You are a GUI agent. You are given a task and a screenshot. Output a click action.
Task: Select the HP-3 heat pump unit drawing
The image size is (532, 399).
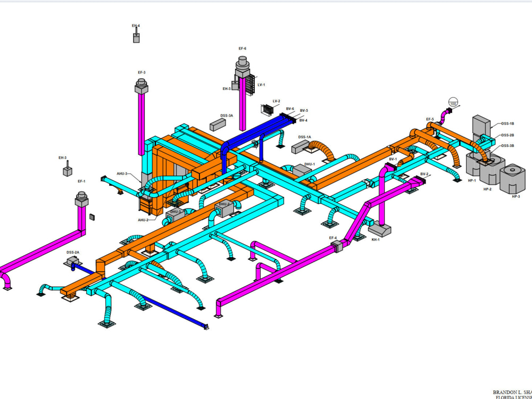point(512,178)
